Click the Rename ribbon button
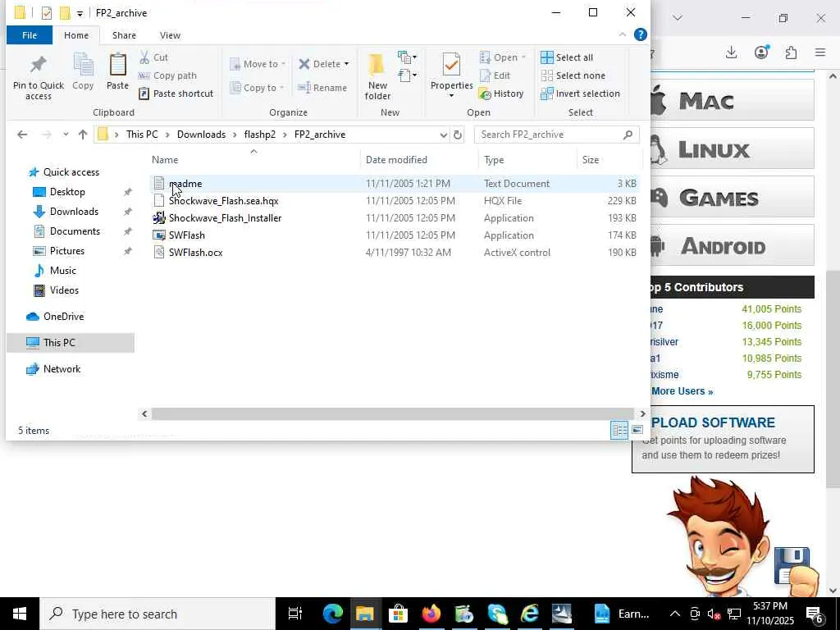The height and width of the screenshot is (630, 840). click(322, 88)
